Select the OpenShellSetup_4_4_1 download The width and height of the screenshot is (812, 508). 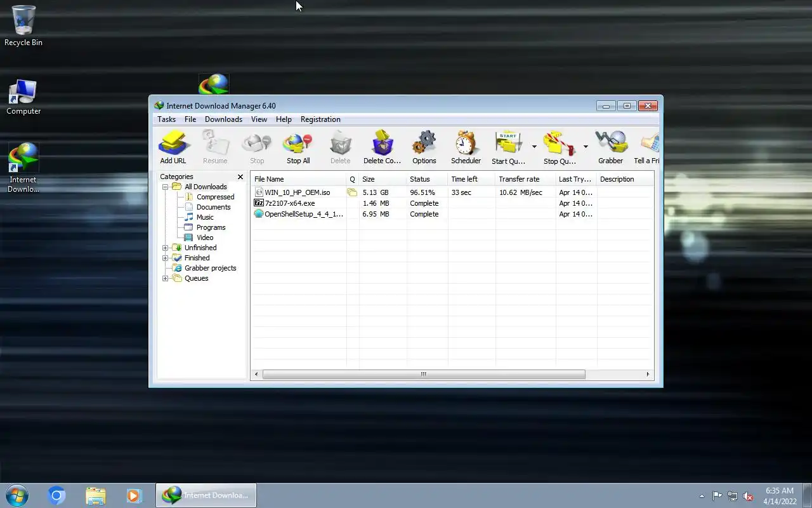[x=452, y=214]
